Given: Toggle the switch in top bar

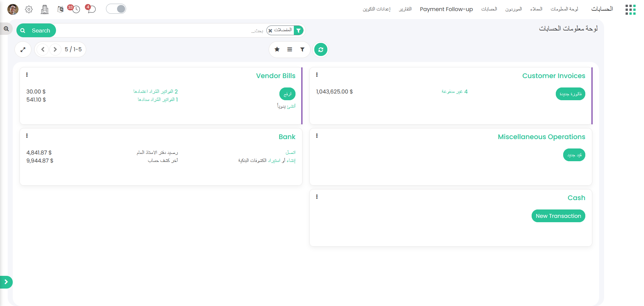Looking at the screenshot, I should [116, 9].
